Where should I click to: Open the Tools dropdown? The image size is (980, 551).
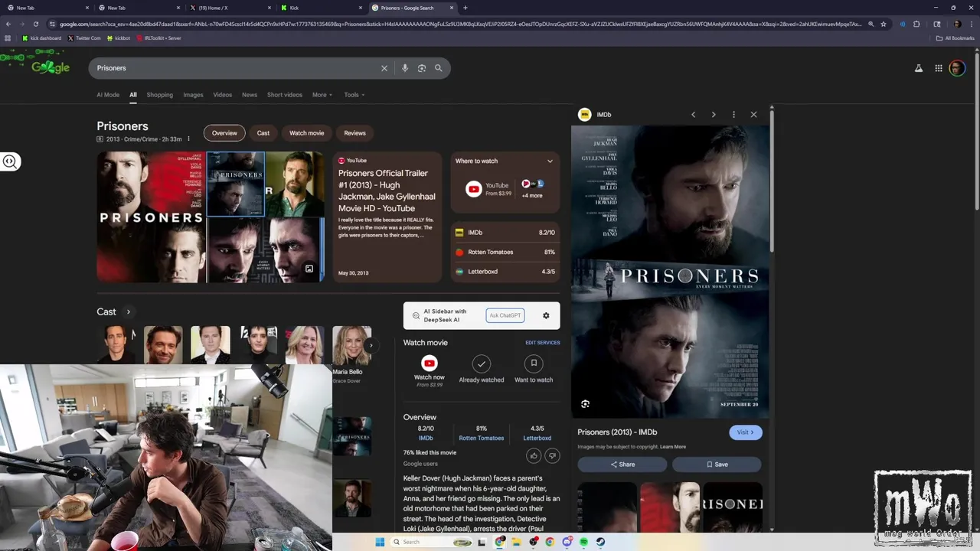click(354, 95)
